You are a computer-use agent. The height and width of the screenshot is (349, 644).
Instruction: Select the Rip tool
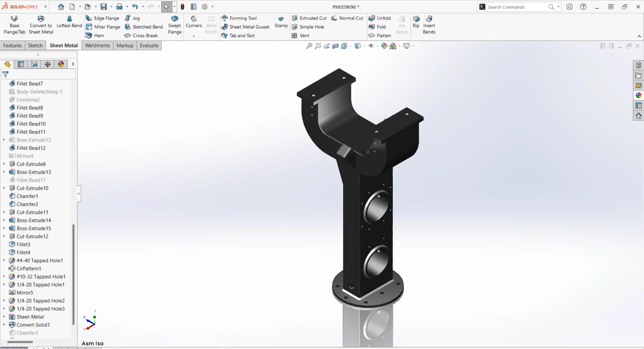(x=416, y=22)
